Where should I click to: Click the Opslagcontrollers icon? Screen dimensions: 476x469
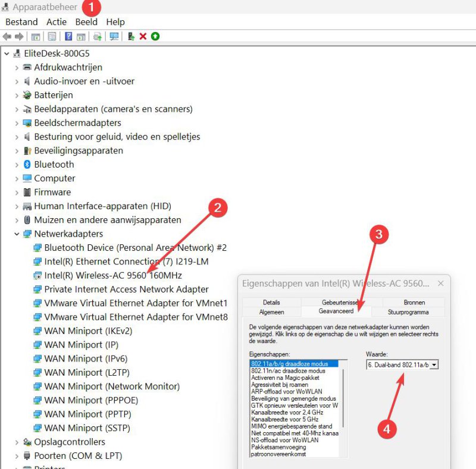click(27, 442)
